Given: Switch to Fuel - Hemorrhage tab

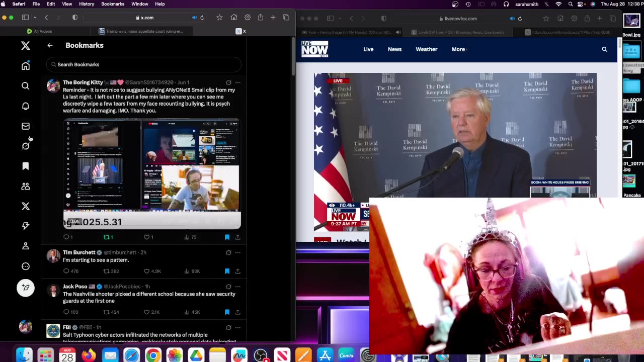Looking at the screenshot, I should (350, 32).
